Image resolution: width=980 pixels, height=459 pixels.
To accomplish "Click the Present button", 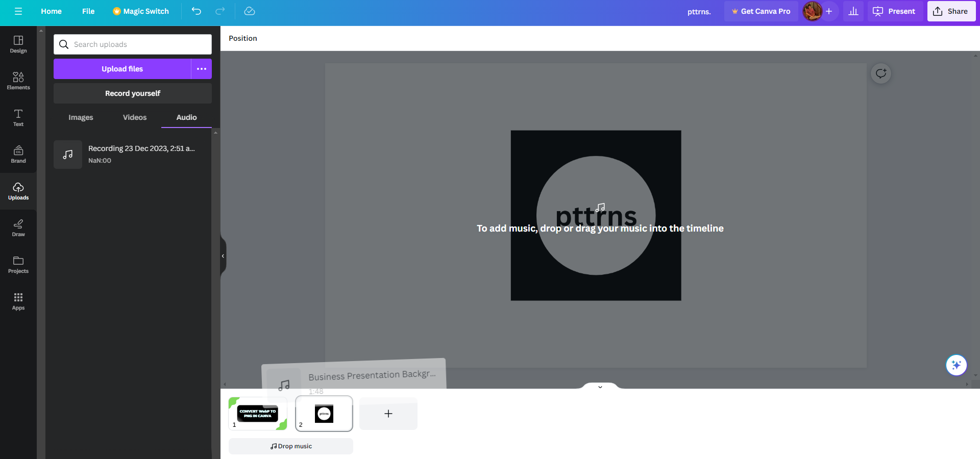I will pos(894,11).
